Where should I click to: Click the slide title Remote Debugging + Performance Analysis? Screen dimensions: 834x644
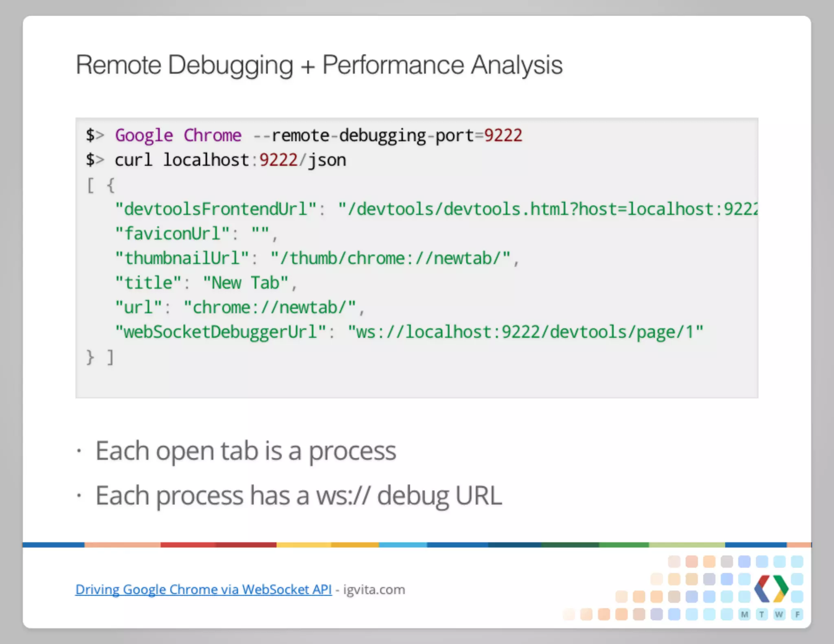[x=319, y=65]
